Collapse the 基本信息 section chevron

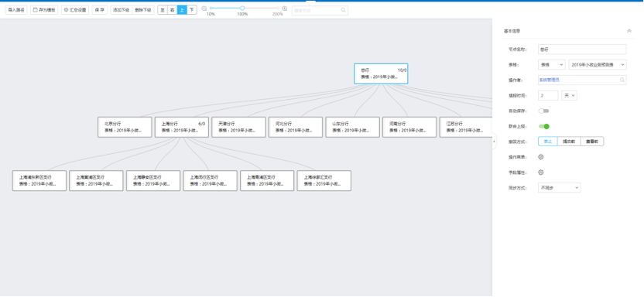tap(629, 31)
